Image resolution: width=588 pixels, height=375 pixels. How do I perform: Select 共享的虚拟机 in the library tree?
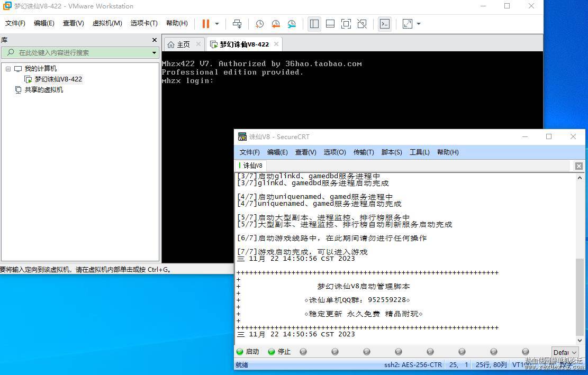(x=44, y=89)
